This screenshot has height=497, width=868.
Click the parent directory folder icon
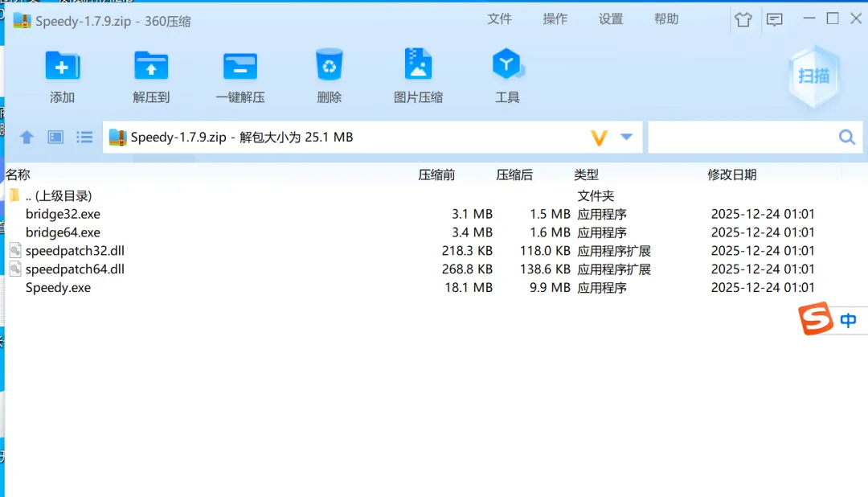(x=15, y=195)
